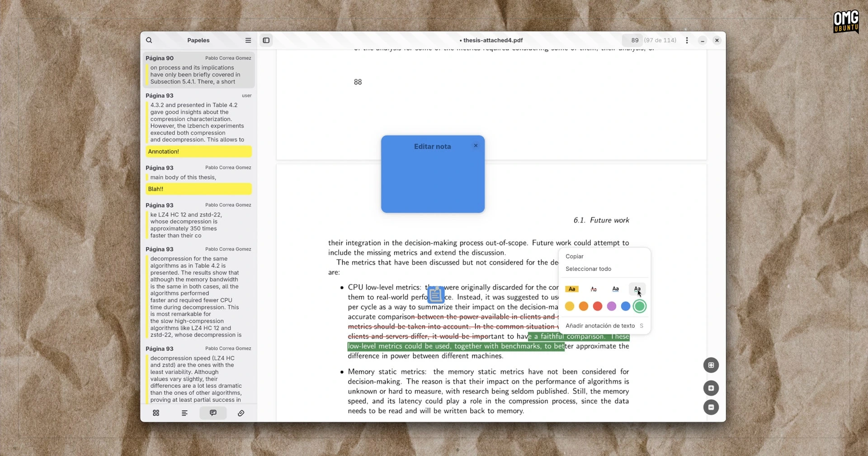Viewport: 868px width, 456px height.
Task: Zoom in with the round plus button
Action: point(711,388)
